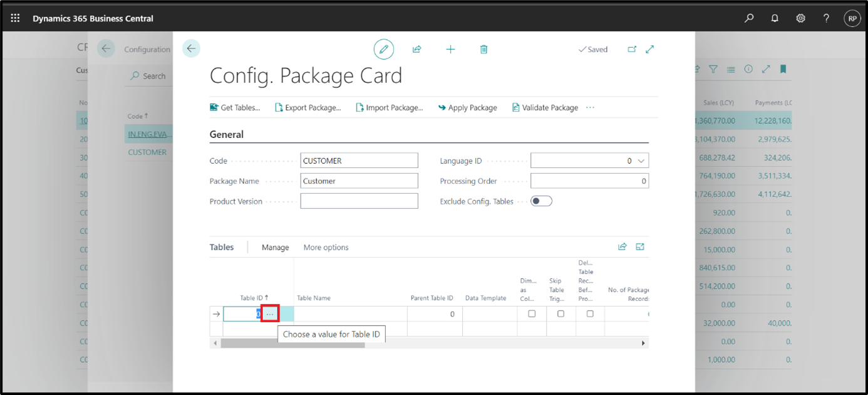Open the settings gear
The height and width of the screenshot is (395, 868).
pos(800,18)
